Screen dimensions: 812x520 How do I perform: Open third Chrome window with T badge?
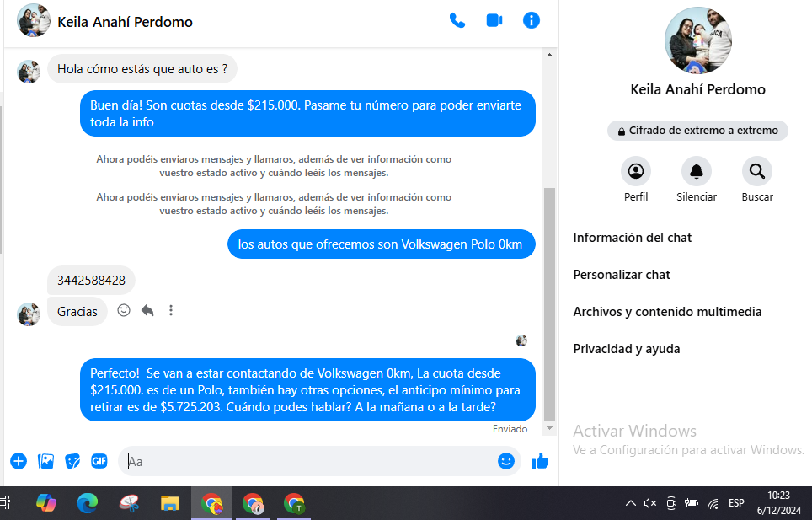click(294, 503)
